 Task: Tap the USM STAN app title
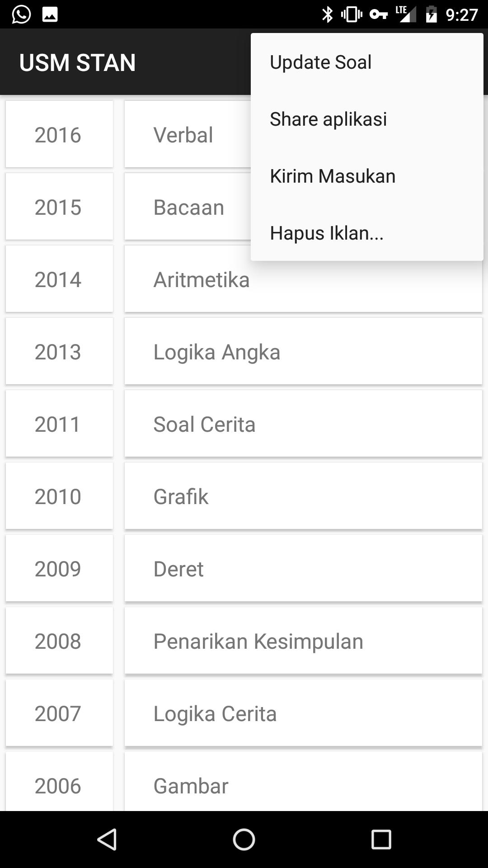pos(78,62)
